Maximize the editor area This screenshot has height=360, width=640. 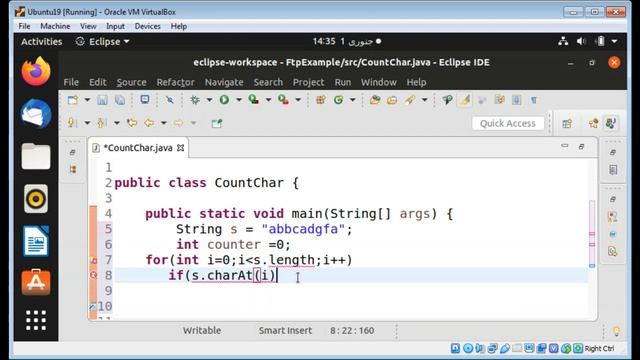pyautogui.click(x=582, y=146)
